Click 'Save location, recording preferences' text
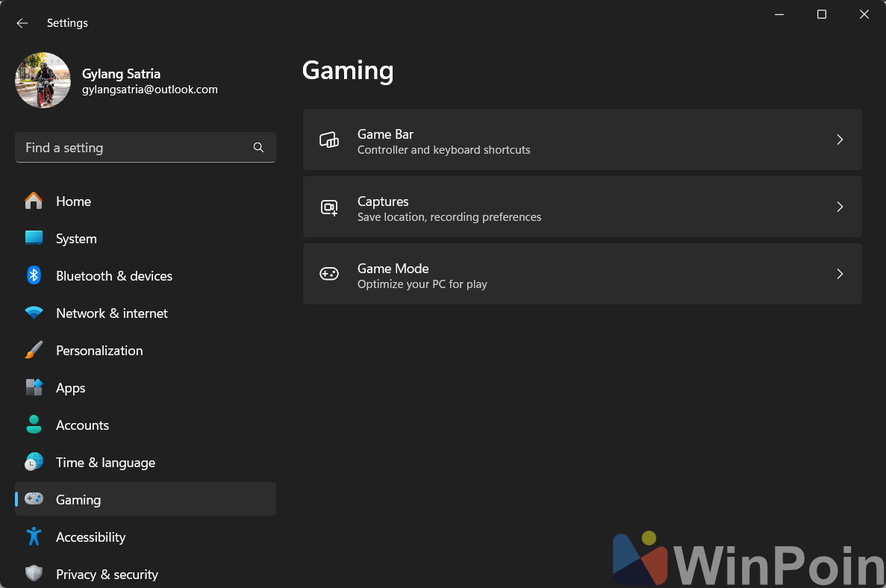Image resolution: width=886 pixels, height=588 pixels. tap(449, 217)
